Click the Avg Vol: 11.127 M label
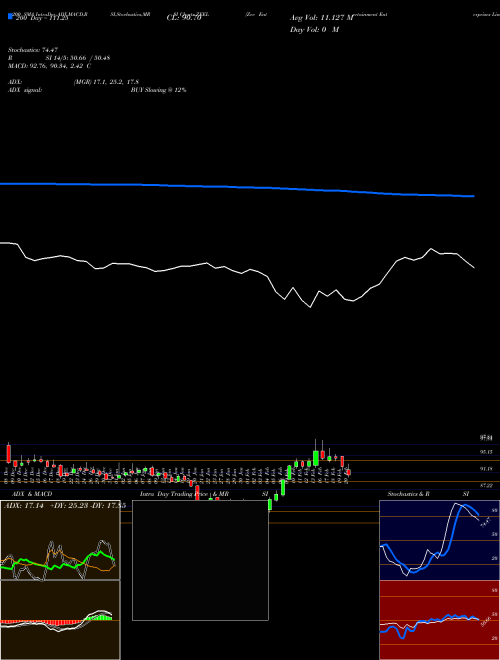Viewport: 500px width, 660px height. click(x=322, y=18)
